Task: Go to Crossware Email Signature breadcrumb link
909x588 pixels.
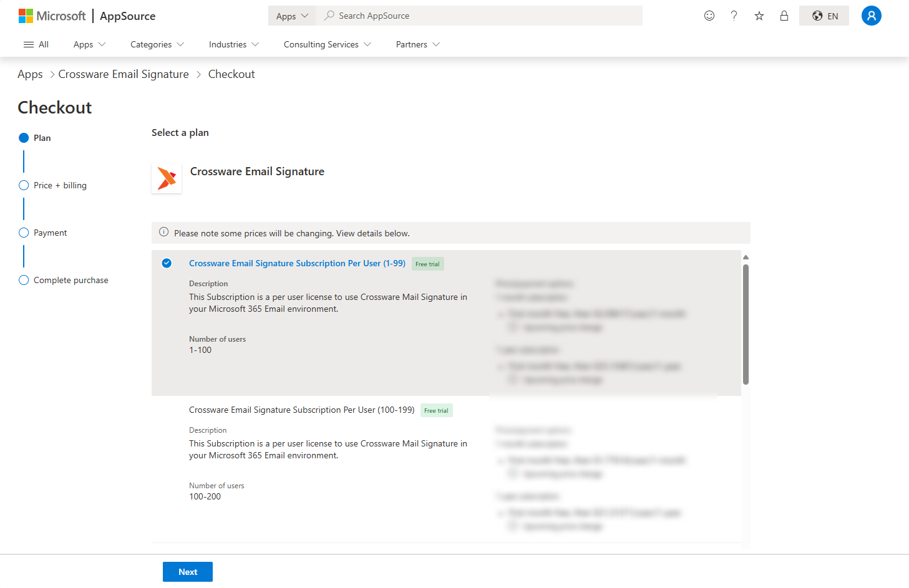Action: coord(124,74)
